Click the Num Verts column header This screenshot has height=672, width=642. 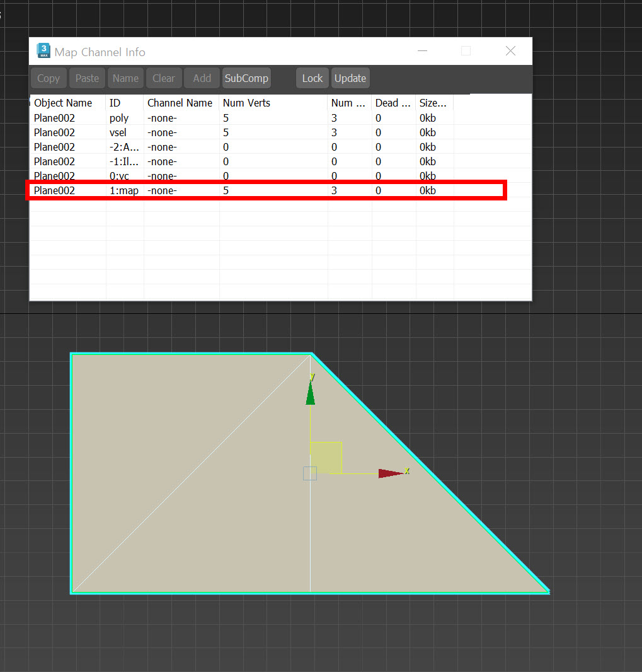pos(273,103)
